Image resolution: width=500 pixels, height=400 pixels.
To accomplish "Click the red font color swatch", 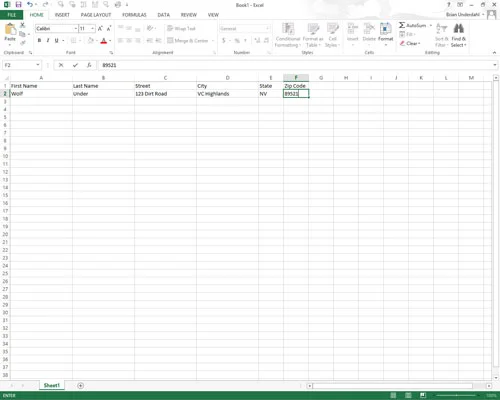I will (104, 41).
